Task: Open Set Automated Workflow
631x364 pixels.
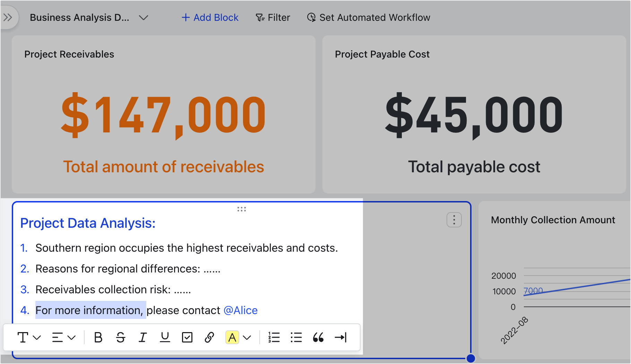Action: (369, 17)
